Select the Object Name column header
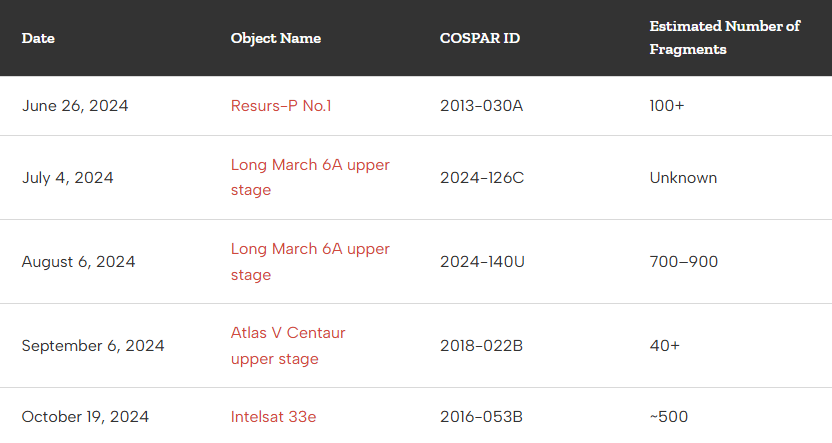Screen dimensions: 832x443 click(275, 38)
